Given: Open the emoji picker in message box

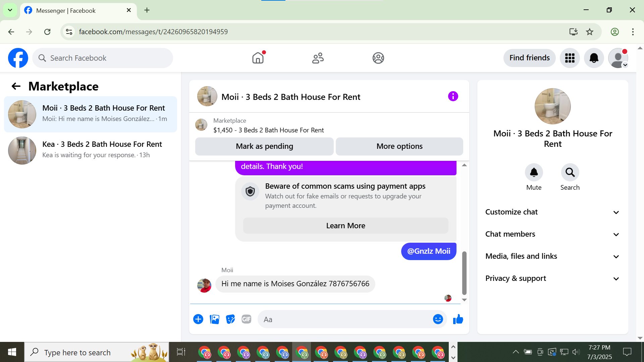Looking at the screenshot, I should point(438,319).
